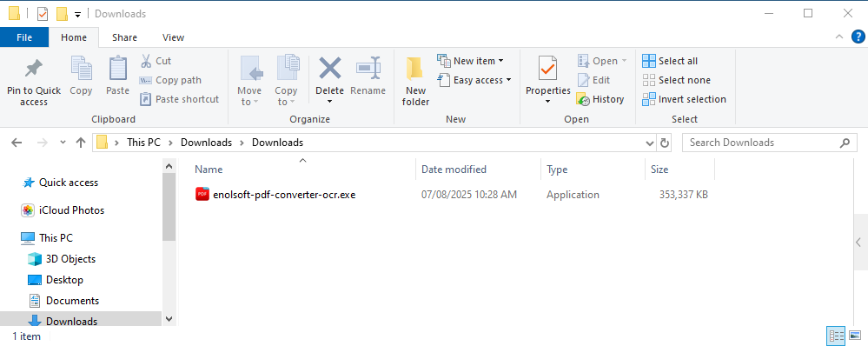Go up one folder level with the arrow
The image size is (868, 346).
pyautogui.click(x=81, y=143)
